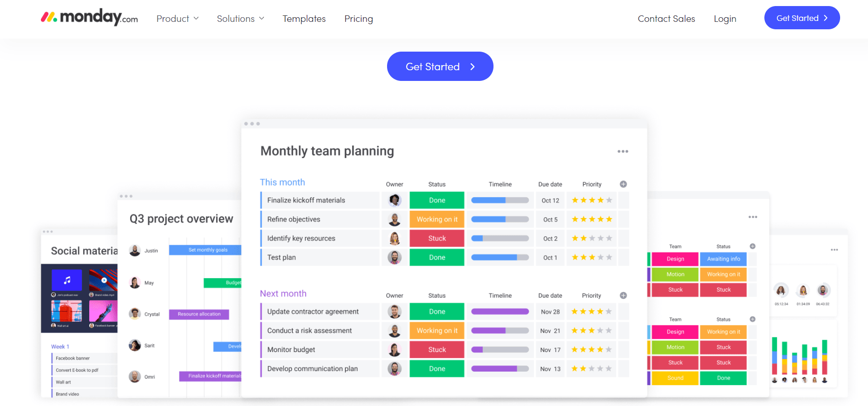Click owner avatar for Test plan
Image resolution: width=868 pixels, height=406 pixels.
tap(395, 257)
